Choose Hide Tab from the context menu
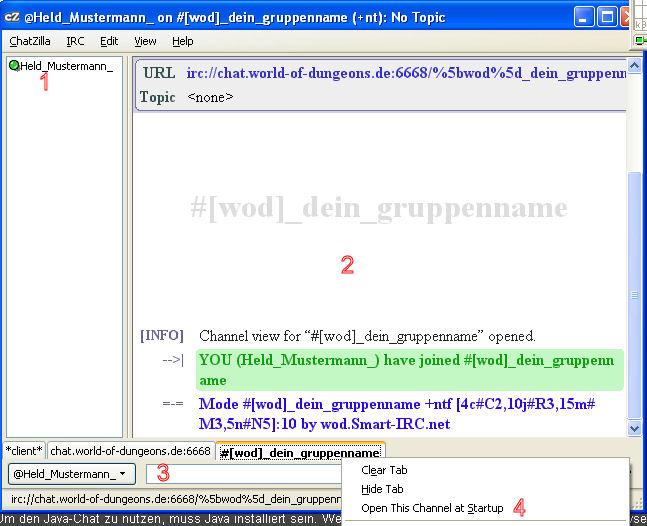The height and width of the screenshot is (526, 647). point(382,489)
